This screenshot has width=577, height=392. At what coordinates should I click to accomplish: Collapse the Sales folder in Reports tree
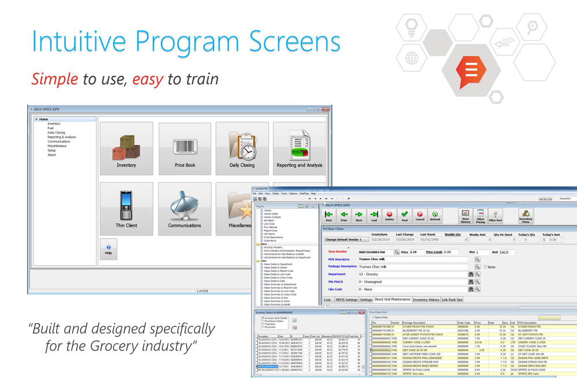258,261
